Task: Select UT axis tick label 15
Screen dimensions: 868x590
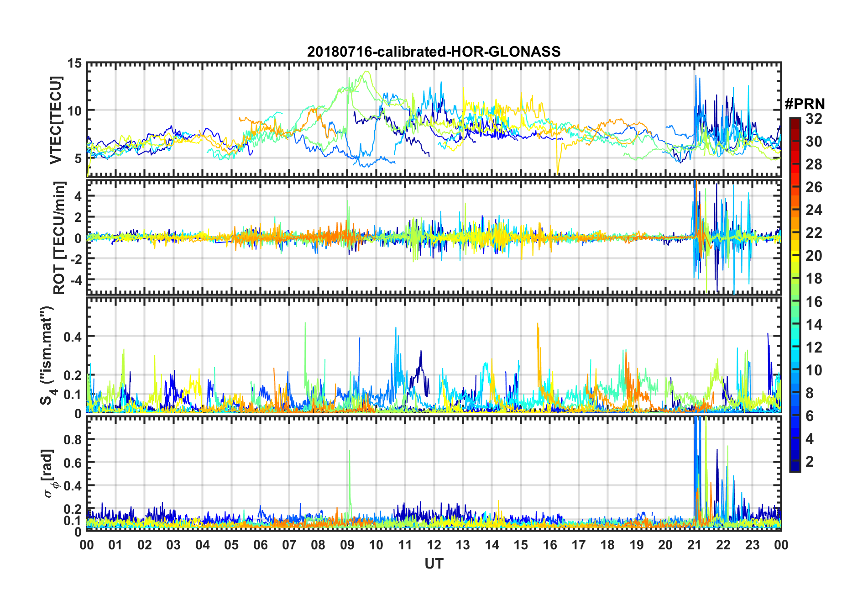Action: (x=521, y=545)
